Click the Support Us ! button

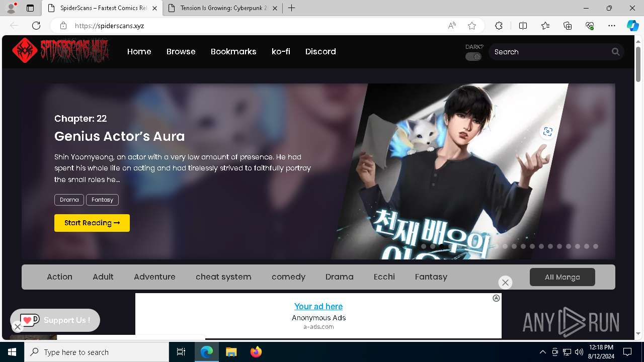[x=55, y=320]
